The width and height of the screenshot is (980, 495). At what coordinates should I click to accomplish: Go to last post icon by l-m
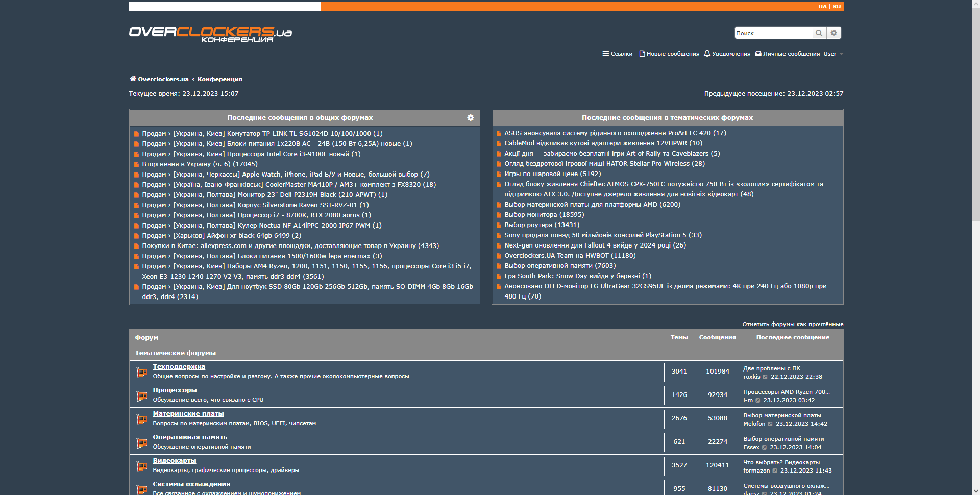point(758,401)
